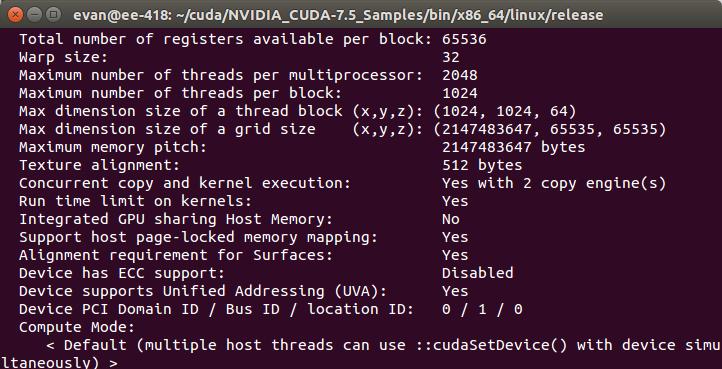Click 'Device supports Unified Addressing (UVA)' line
Screen dimensions: 722x369
coord(244,291)
